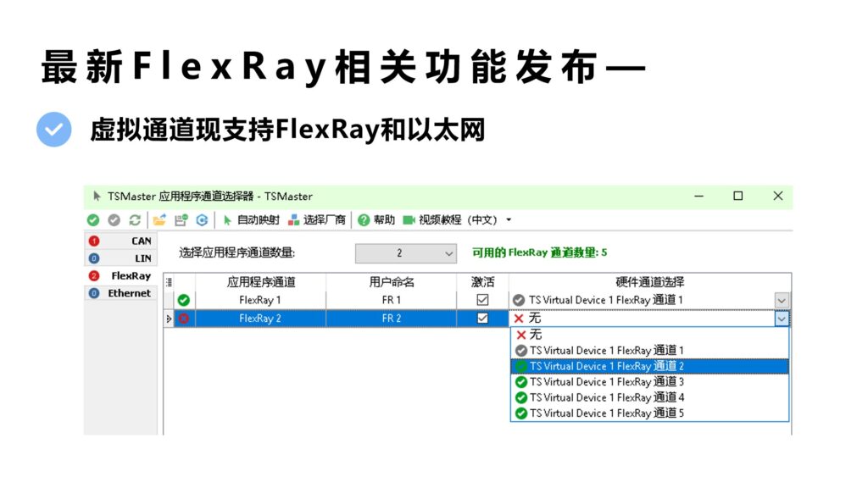
Task: Click the circular sync icon near folder icons
Action: pyautogui.click(x=202, y=219)
